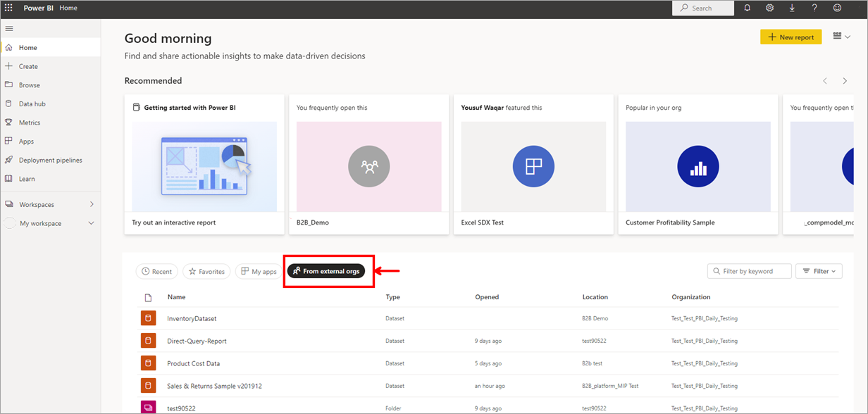The image size is (868, 414).
Task: Switch to the Favorites filter pill
Action: [x=206, y=270]
